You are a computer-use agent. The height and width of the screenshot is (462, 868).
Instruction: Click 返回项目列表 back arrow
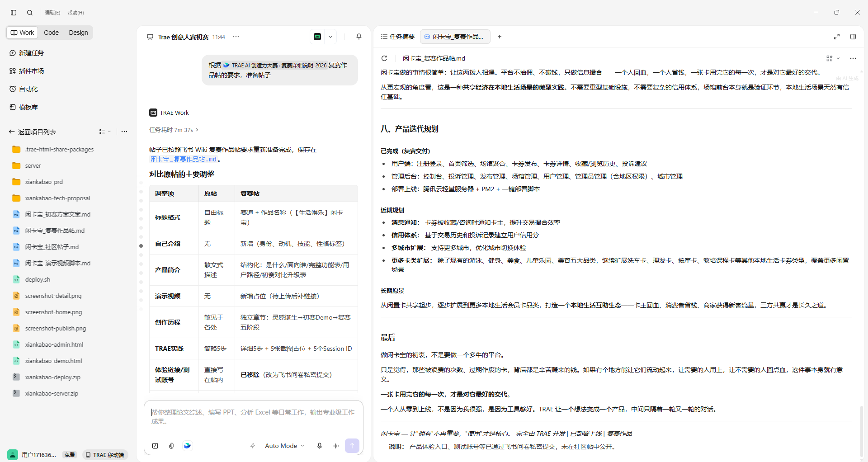click(x=12, y=132)
